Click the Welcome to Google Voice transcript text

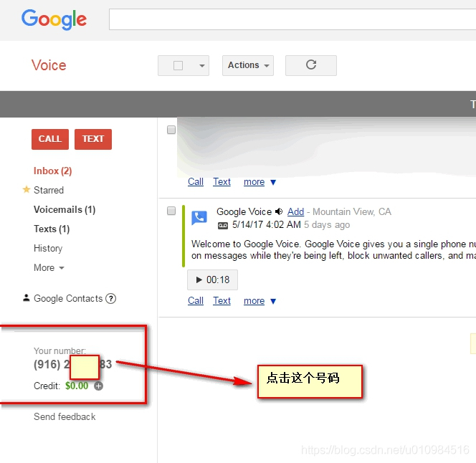333,249
